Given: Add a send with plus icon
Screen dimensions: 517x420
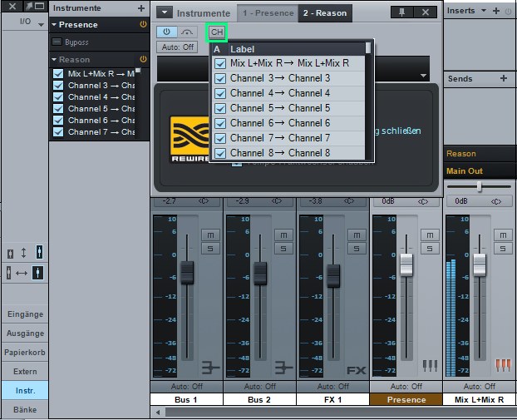Looking at the screenshot, I should point(504,78).
